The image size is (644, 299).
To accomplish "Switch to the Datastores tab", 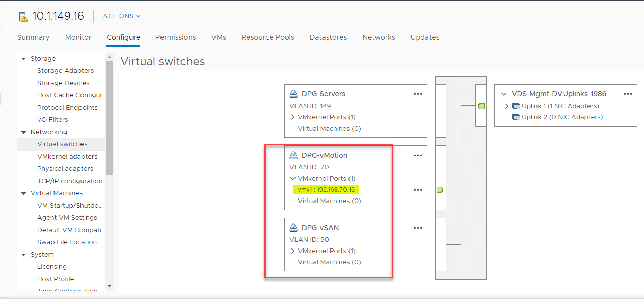I will 328,37.
